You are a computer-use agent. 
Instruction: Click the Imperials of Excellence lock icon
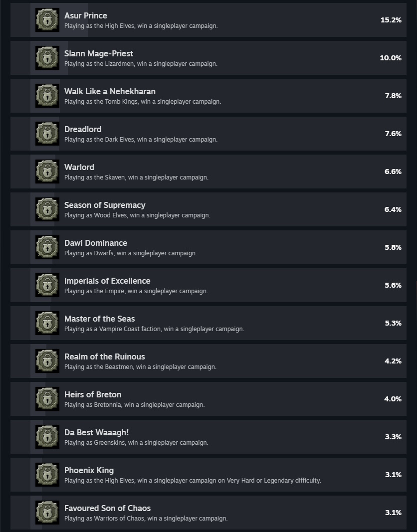click(x=47, y=285)
